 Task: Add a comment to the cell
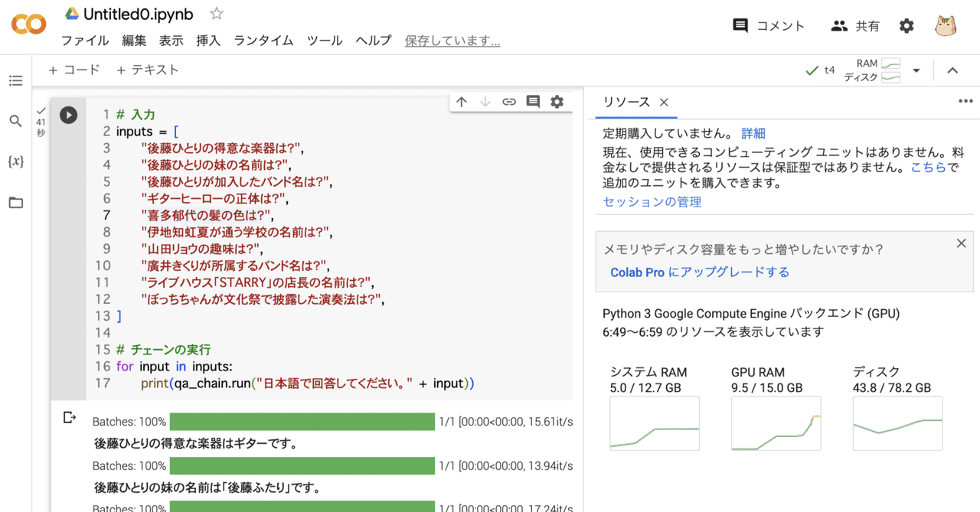[x=533, y=101]
